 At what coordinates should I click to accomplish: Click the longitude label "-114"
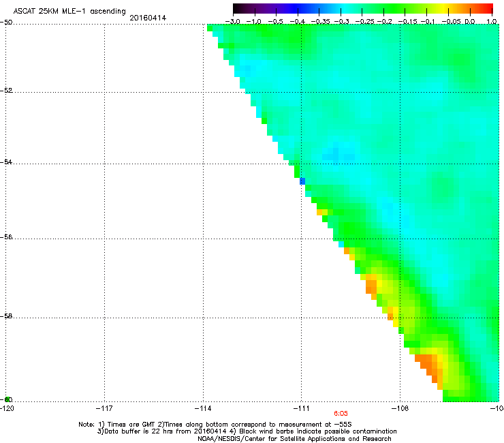coord(203,408)
